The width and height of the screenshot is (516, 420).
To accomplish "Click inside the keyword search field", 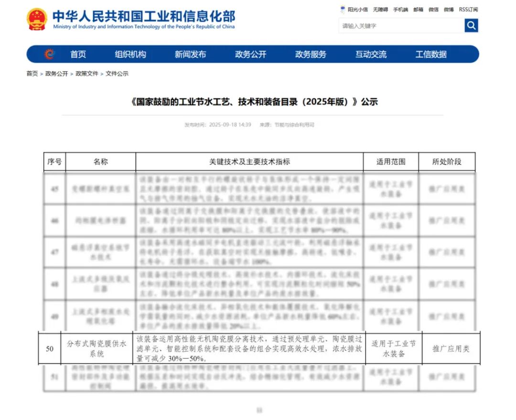I will [x=401, y=26].
